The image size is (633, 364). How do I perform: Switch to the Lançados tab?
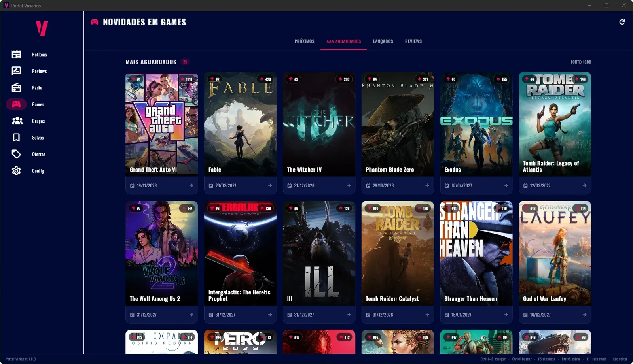click(x=383, y=41)
